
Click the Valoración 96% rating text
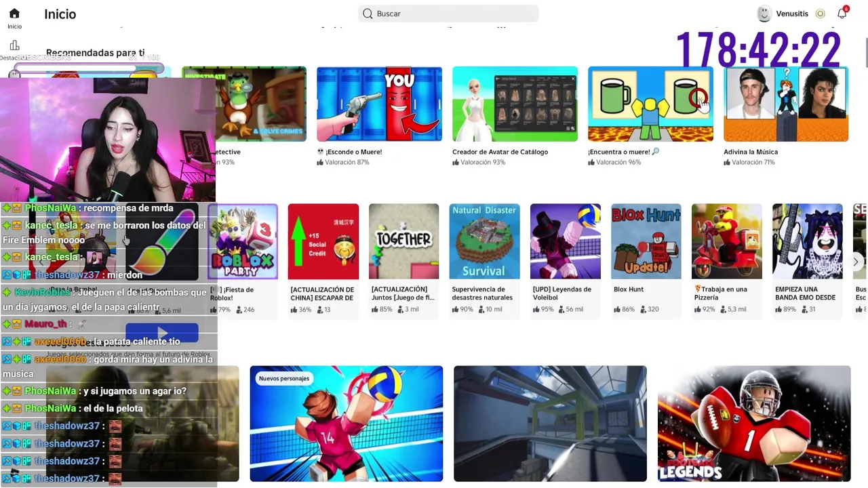point(618,162)
